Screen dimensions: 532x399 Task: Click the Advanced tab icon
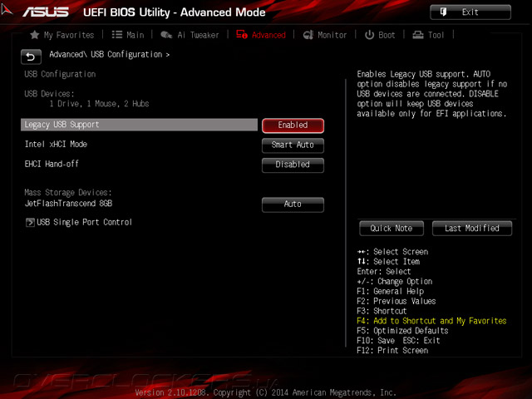242,34
